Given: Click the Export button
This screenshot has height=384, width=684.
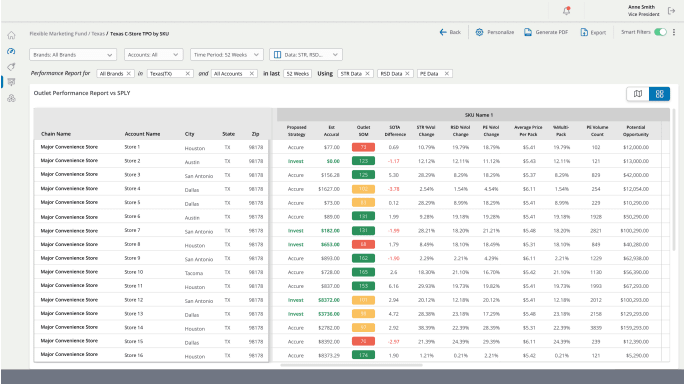Looking at the screenshot, I should click(x=593, y=32).
